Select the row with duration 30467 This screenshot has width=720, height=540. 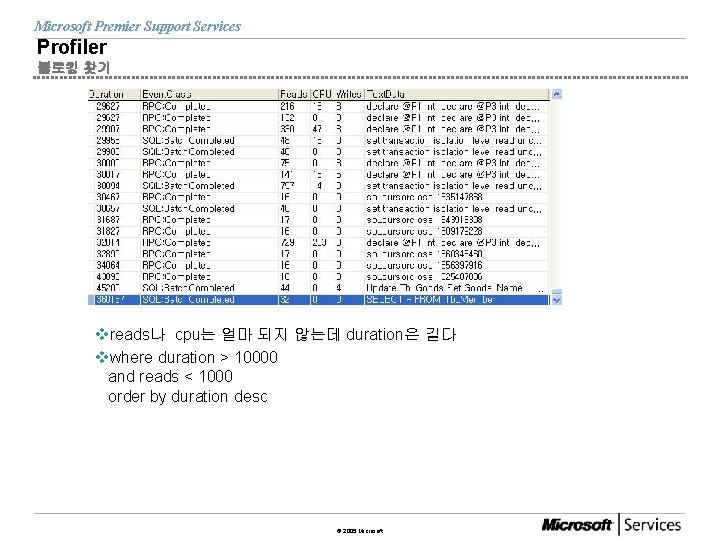[319, 197]
